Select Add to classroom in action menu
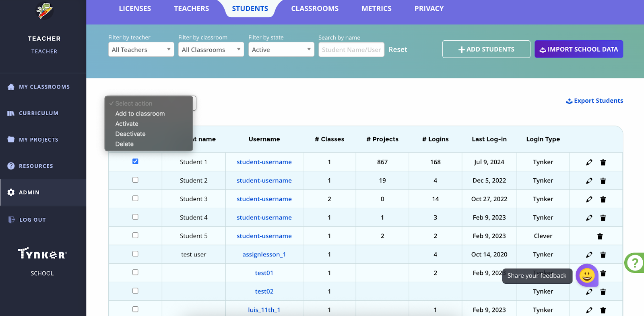644x316 pixels. [x=140, y=114]
